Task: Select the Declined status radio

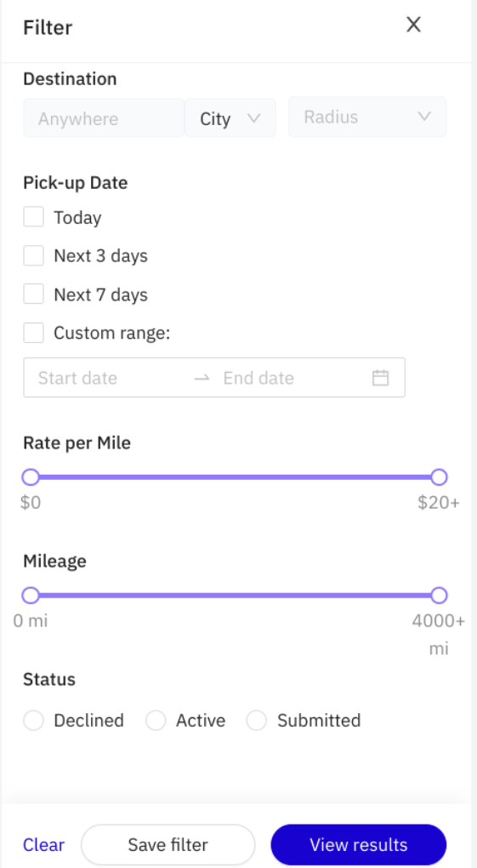Action: (34, 721)
